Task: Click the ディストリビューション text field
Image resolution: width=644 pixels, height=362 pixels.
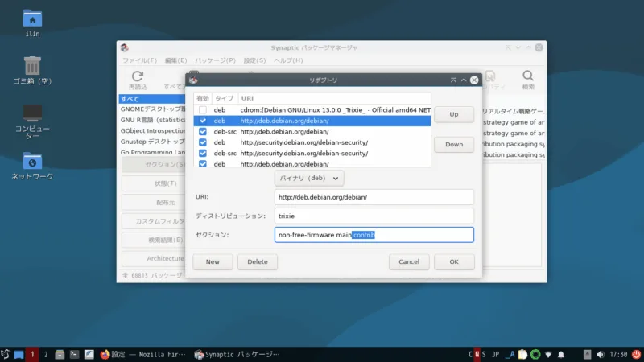Action: coord(374,216)
